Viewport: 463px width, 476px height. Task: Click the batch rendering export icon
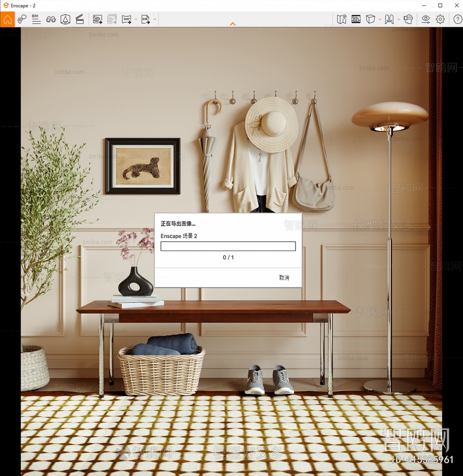click(x=112, y=19)
